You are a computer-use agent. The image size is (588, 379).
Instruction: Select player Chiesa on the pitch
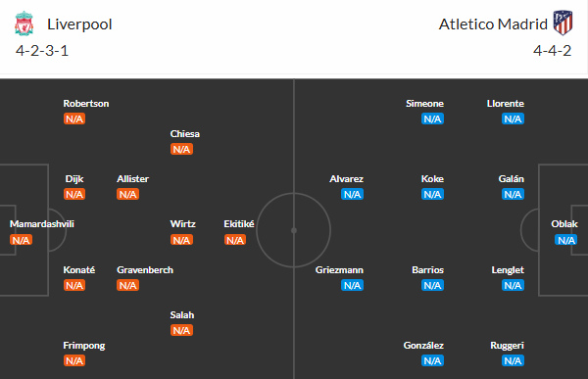click(x=185, y=134)
